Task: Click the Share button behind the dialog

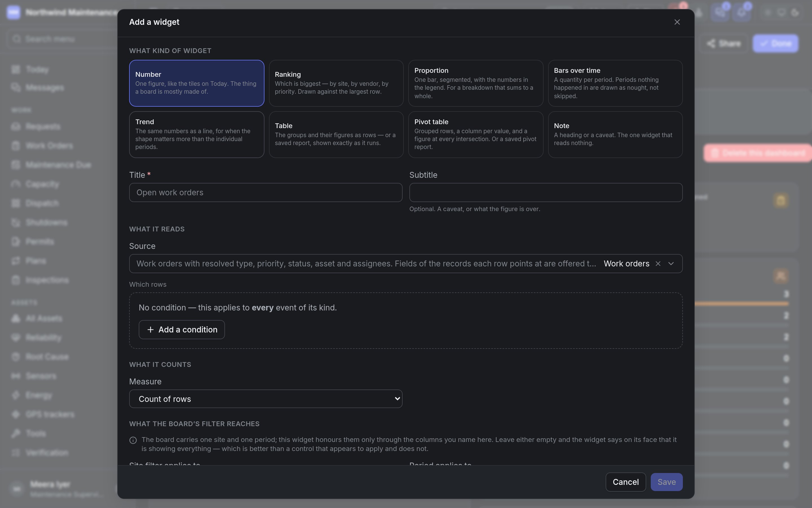Action: [x=723, y=44]
